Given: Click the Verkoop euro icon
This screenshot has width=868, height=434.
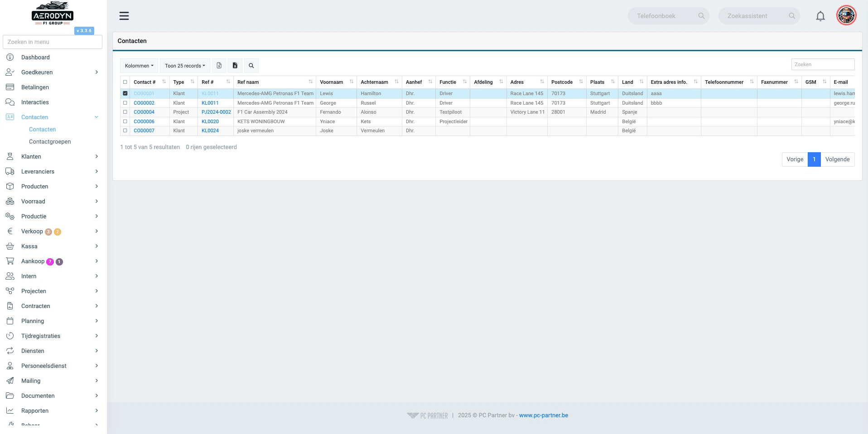Looking at the screenshot, I should [x=10, y=231].
